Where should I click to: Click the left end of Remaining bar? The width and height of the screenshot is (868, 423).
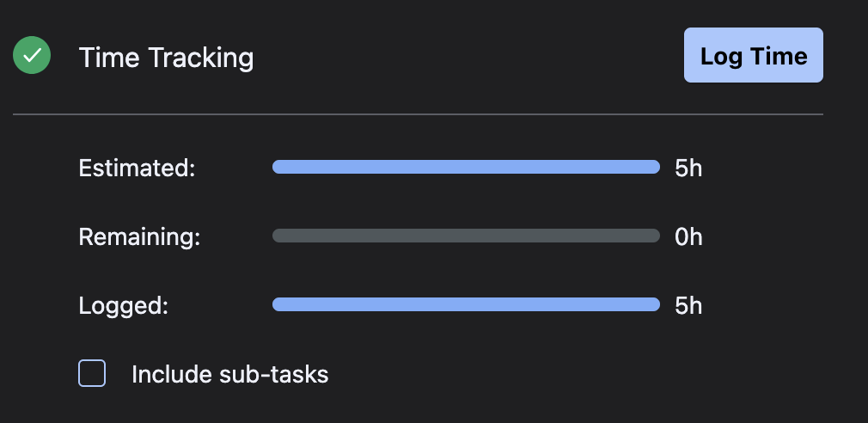click(278, 236)
